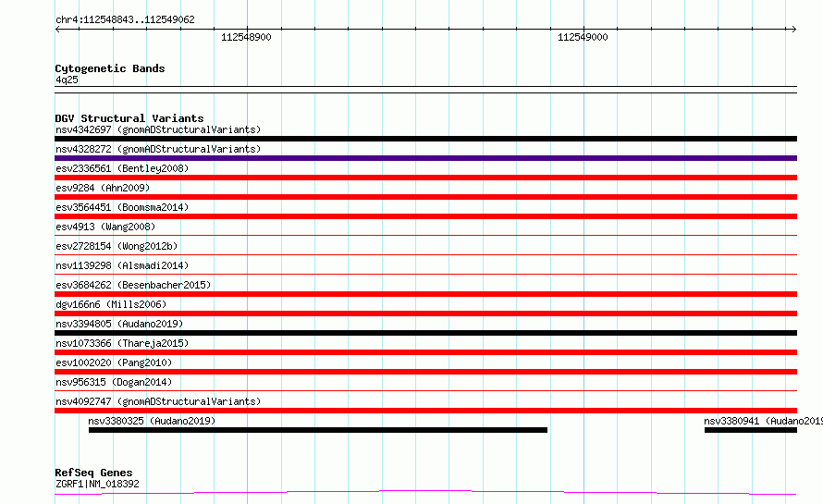Click the esv3684262 (Besenbacher2015) label
The width and height of the screenshot is (823, 504).
133,285
